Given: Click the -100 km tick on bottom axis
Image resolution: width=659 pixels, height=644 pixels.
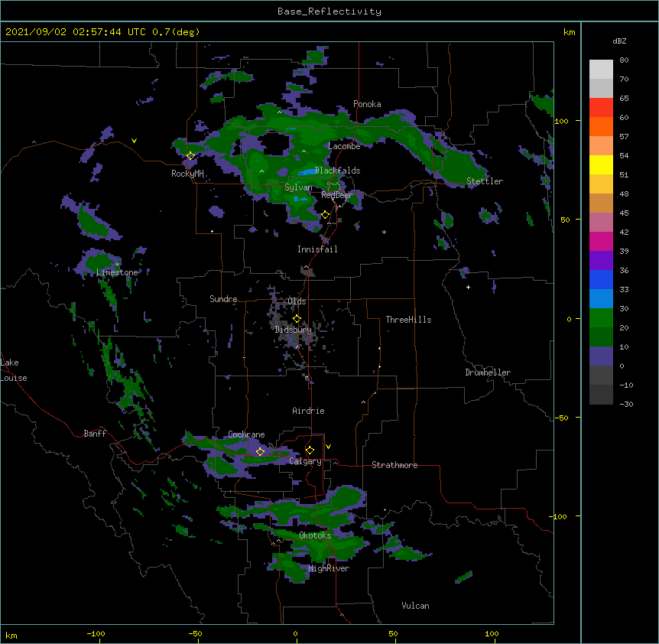Looking at the screenshot, I should [96, 633].
